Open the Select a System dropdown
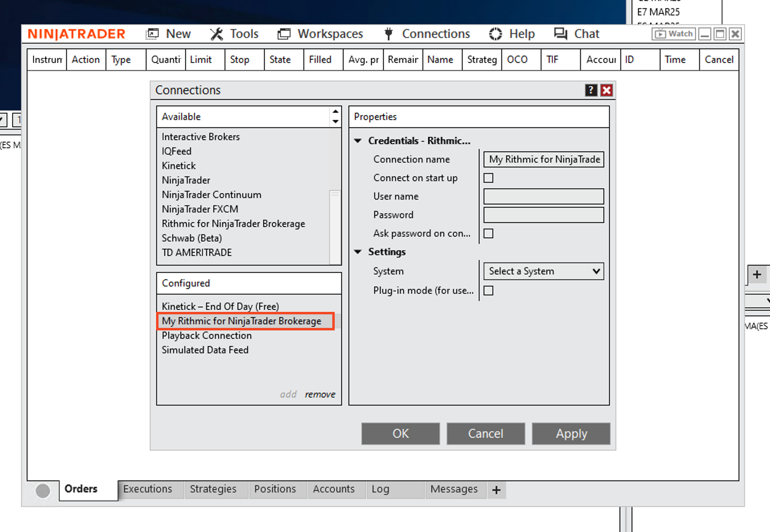770x532 pixels. pos(544,271)
